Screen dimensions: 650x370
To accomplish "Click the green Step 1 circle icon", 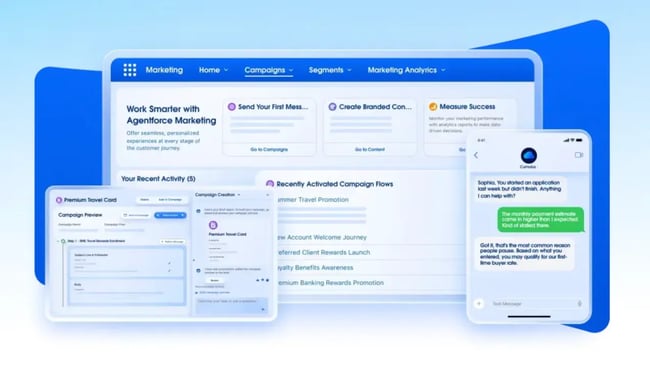I will tap(63, 241).
